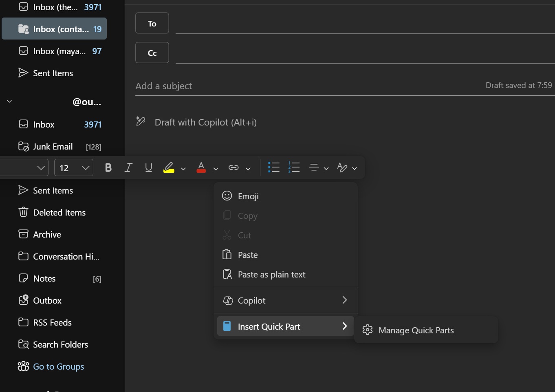
Task: Apply bulleted list formatting
Action: tap(274, 167)
